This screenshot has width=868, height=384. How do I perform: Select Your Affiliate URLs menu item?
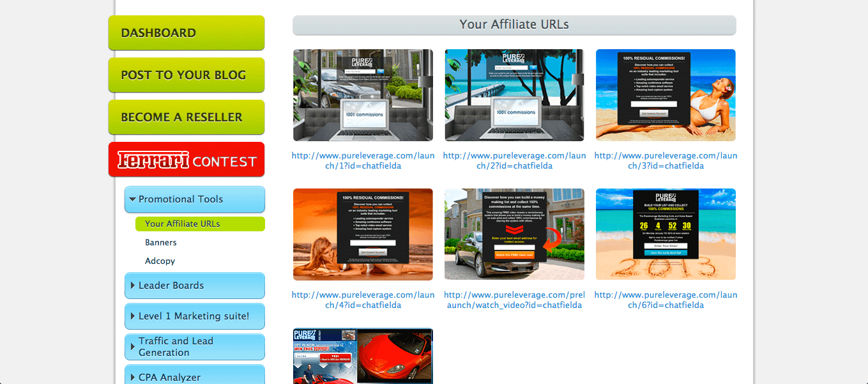pos(200,224)
